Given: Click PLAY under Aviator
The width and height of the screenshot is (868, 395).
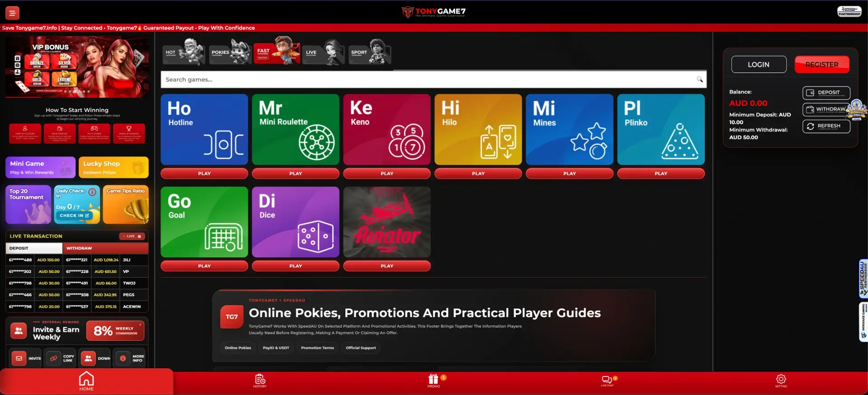Looking at the screenshot, I should 387,266.
